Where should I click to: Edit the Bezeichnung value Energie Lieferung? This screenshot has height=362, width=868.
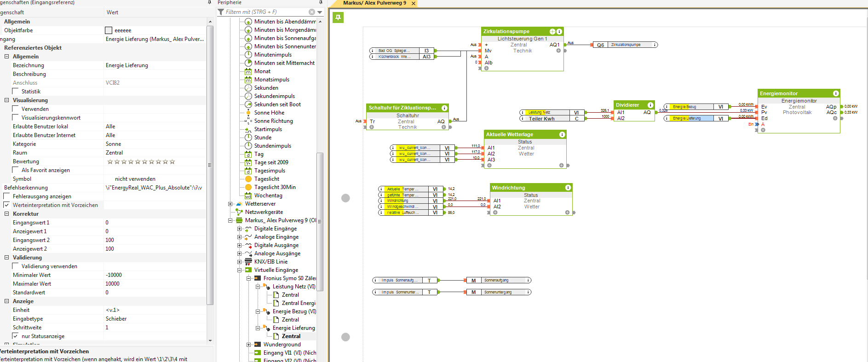[155, 65]
